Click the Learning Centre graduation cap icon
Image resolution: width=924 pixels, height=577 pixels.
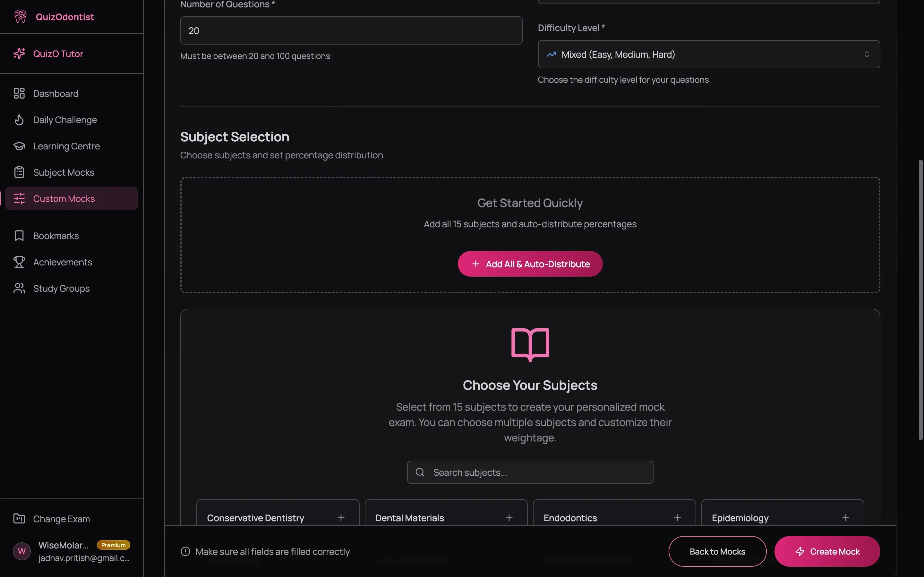point(20,146)
